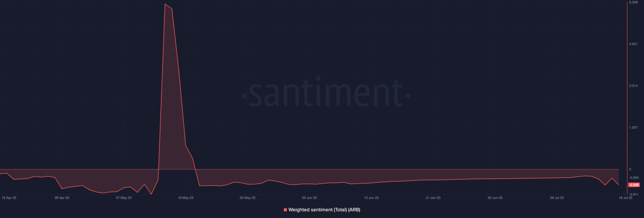Click the santiment watermark in the chart center
This screenshot has height=218, width=644.
point(326,93)
